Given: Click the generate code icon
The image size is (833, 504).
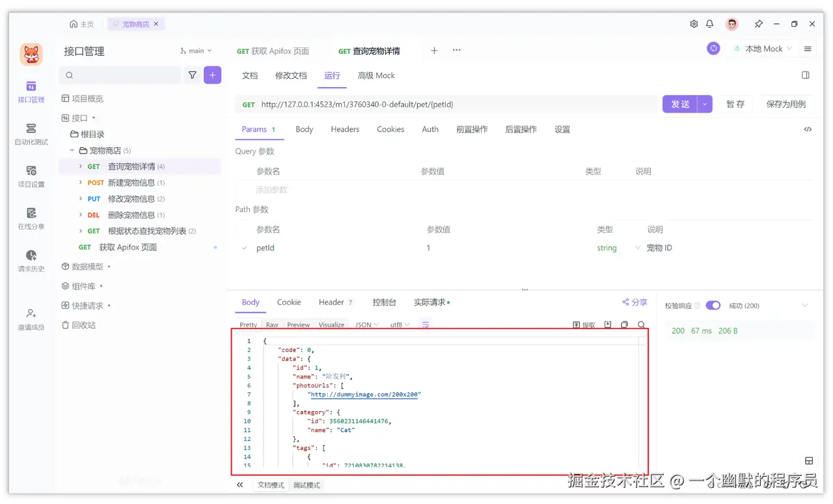Looking at the screenshot, I should [x=808, y=129].
